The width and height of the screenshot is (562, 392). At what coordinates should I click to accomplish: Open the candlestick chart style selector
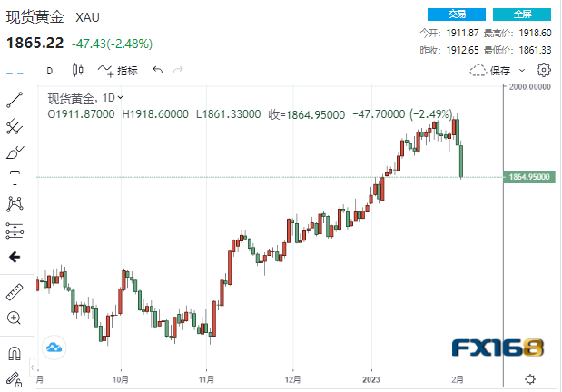click(x=78, y=70)
